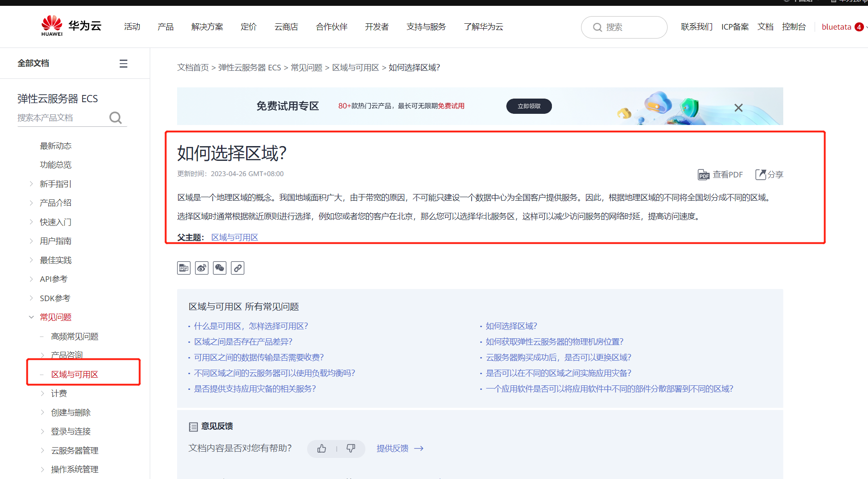
Task: Select 区域与可用区 in the sidebar tree
Action: pos(74,375)
